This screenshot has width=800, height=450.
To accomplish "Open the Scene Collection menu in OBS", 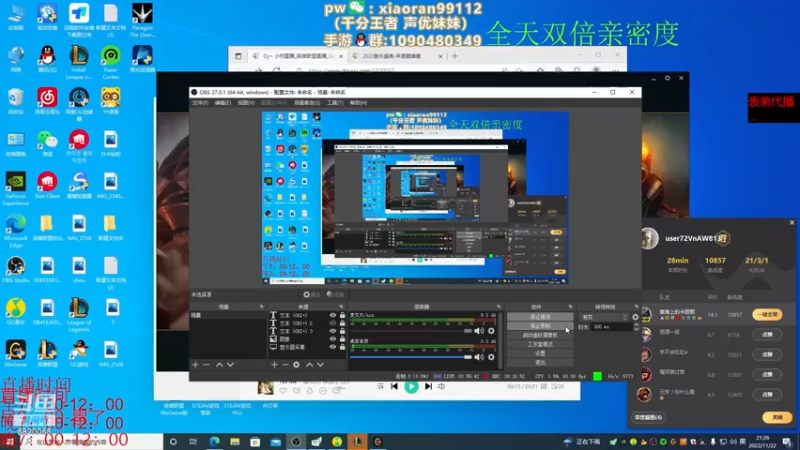I will [307, 103].
